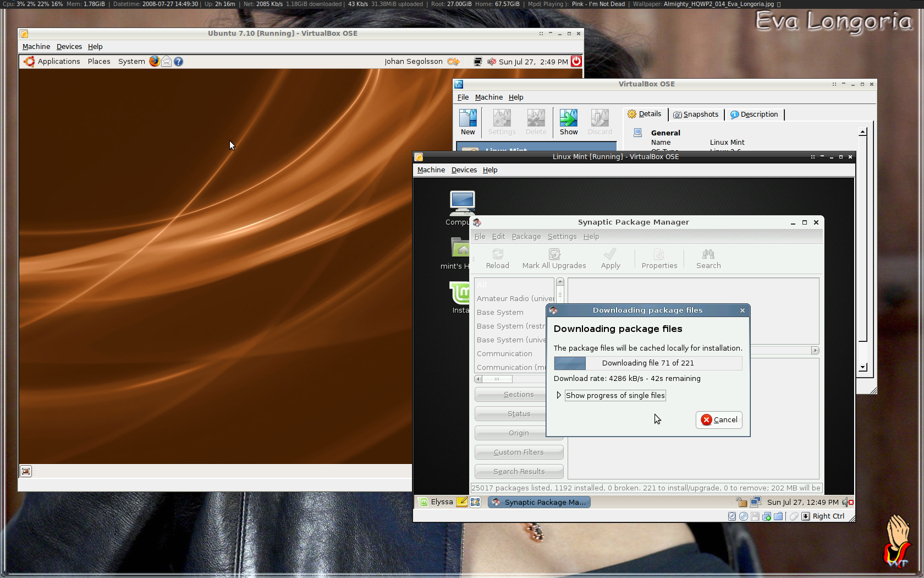Click the volume icon in Ubuntu panel
Viewport: 924px width, 578px height.
tap(492, 62)
